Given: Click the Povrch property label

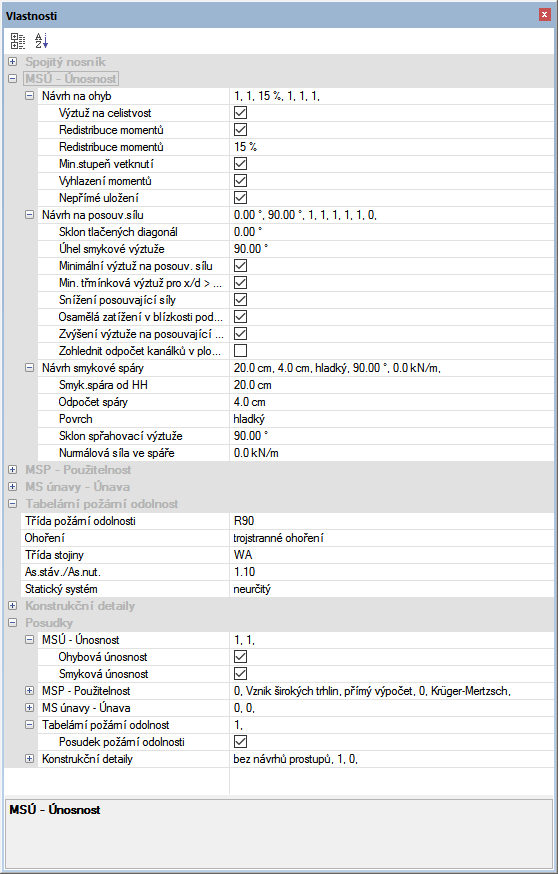Looking at the screenshot, I should click(75, 419).
